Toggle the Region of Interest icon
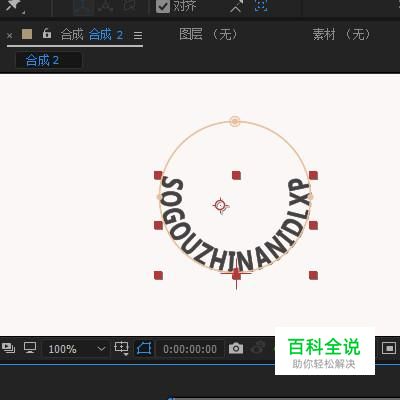The image size is (400, 400). (x=389, y=349)
